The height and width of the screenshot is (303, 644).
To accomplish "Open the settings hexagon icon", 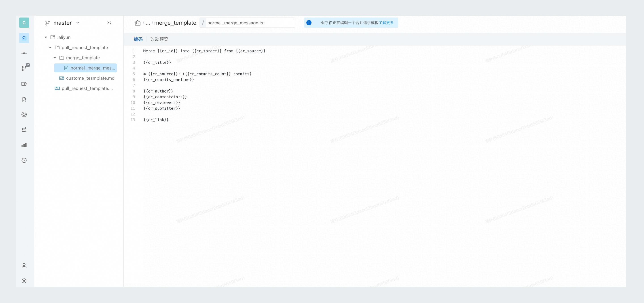I will tap(24, 281).
